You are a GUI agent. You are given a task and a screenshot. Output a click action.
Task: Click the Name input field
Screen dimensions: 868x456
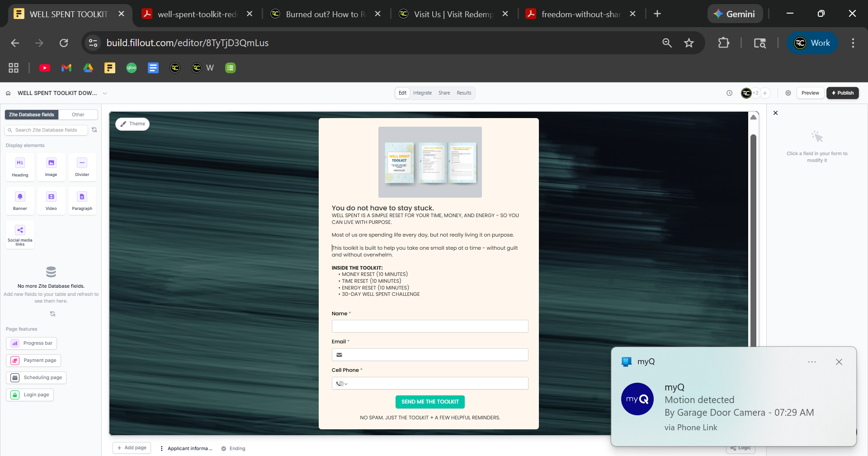click(x=429, y=326)
